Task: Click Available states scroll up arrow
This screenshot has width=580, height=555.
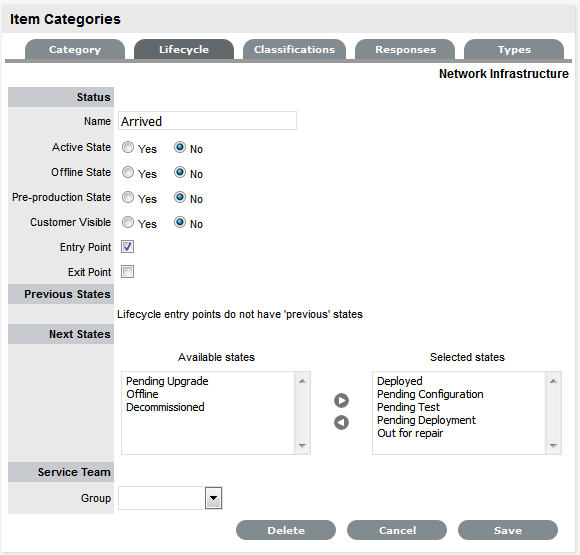Action: [x=302, y=381]
